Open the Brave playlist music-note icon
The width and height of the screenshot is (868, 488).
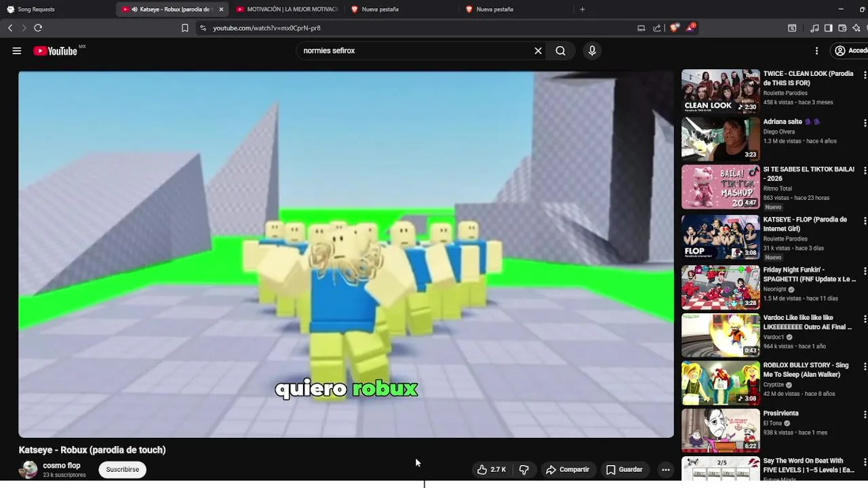814,28
